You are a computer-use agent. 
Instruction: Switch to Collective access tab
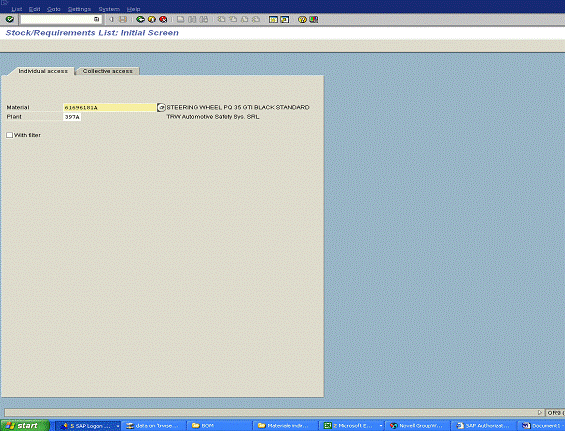(x=107, y=71)
